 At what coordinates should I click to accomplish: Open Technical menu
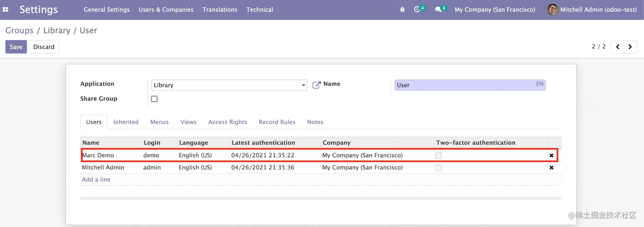point(260,9)
